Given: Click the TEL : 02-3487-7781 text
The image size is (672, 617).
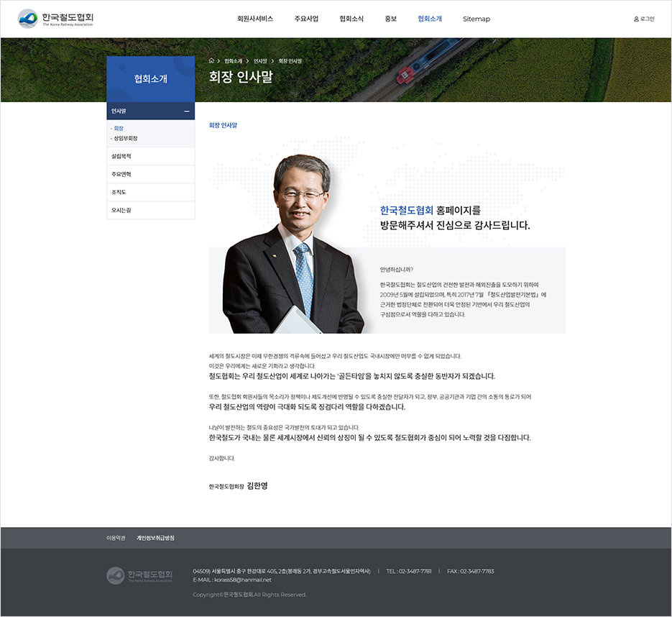Looking at the screenshot, I should [x=409, y=571].
